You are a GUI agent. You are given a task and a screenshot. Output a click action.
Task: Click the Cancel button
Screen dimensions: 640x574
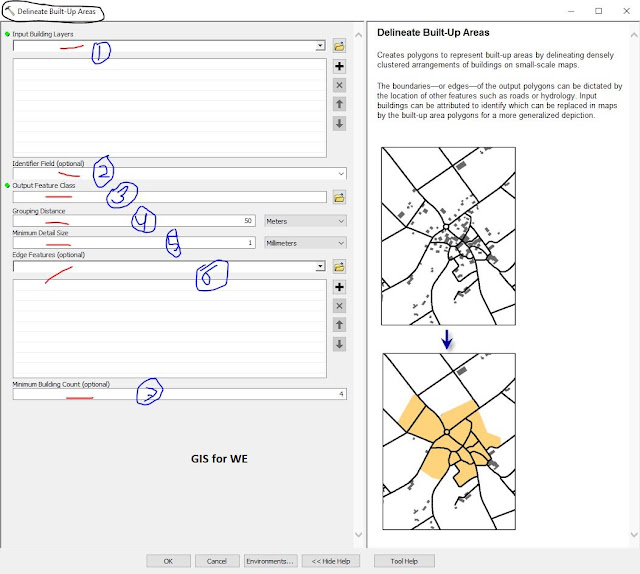(x=217, y=561)
